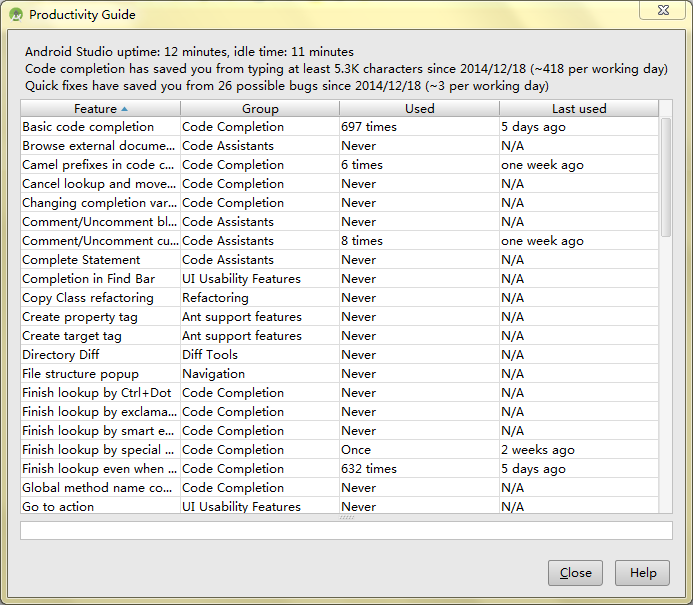Viewport: 693px width, 605px height.
Task: Close the Productivity Guide window with X
Action: pos(663,10)
